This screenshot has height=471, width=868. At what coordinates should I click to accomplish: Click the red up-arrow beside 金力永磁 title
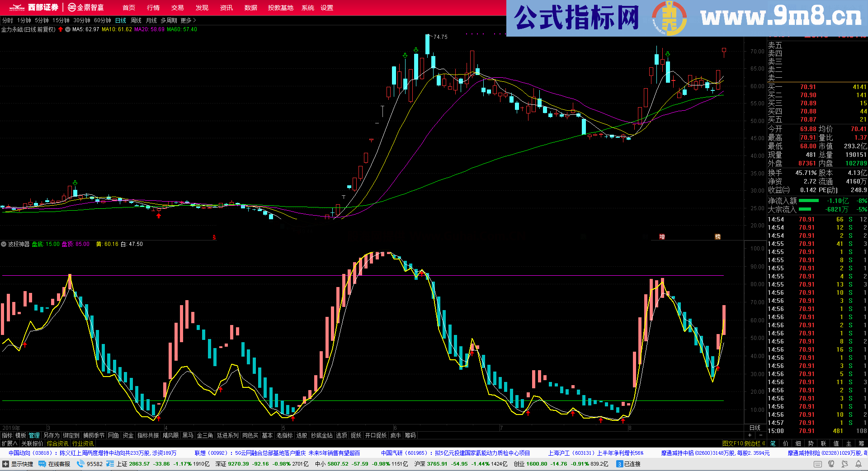coord(61,28)
